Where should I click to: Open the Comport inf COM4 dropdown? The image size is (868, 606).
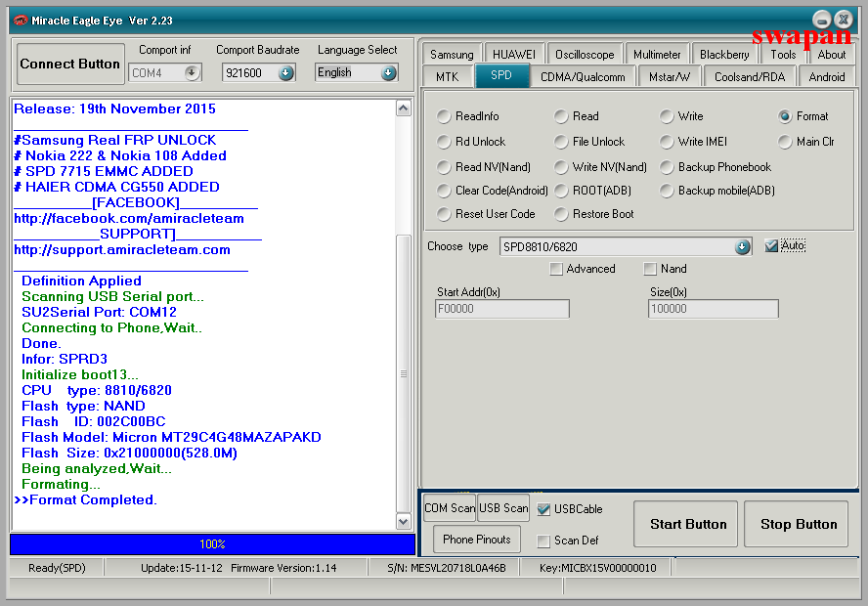click(193, 72)
